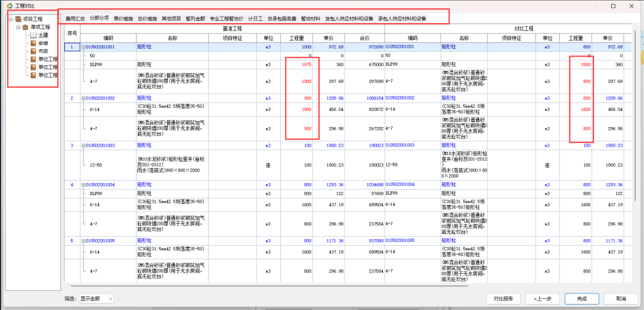Image resolution: width=644 pixels, height=310 pixels.
Task: Select sequence number cell 3 in 序号 column
Action: point(72,145)
